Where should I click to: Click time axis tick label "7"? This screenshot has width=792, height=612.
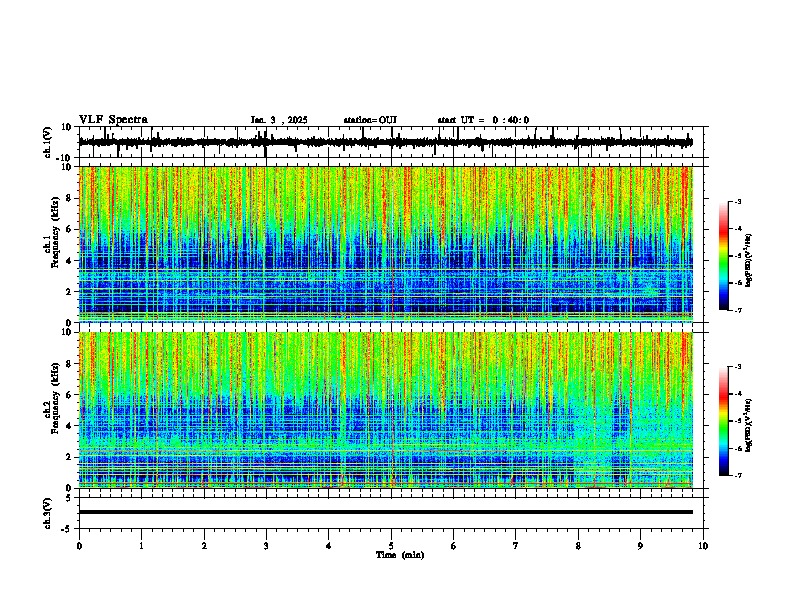pyautogui.click(x=516, y=546)
